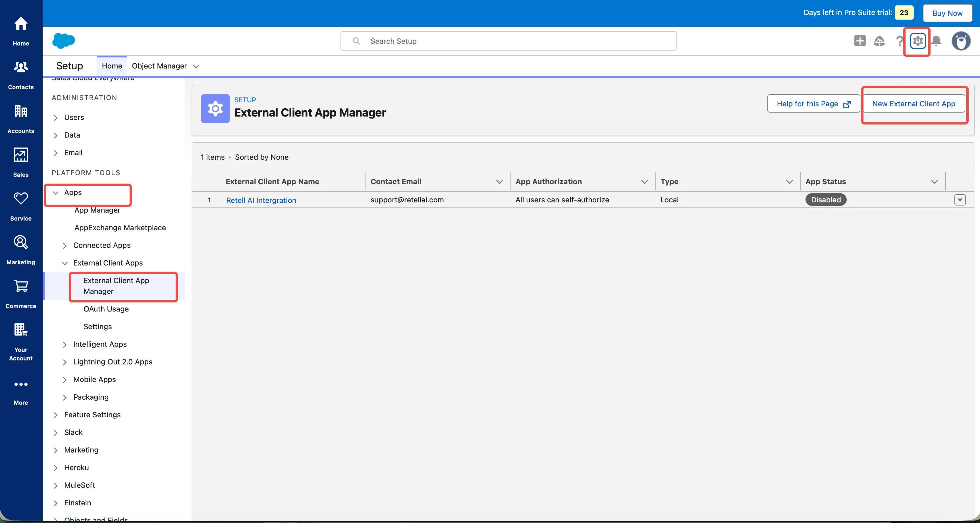Expand the Data tree node

coord(55,135)
